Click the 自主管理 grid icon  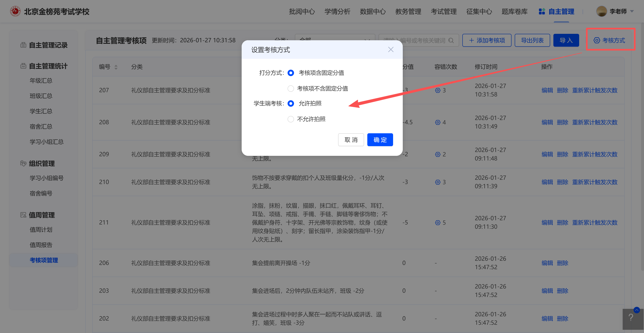[x=541, y=11]
